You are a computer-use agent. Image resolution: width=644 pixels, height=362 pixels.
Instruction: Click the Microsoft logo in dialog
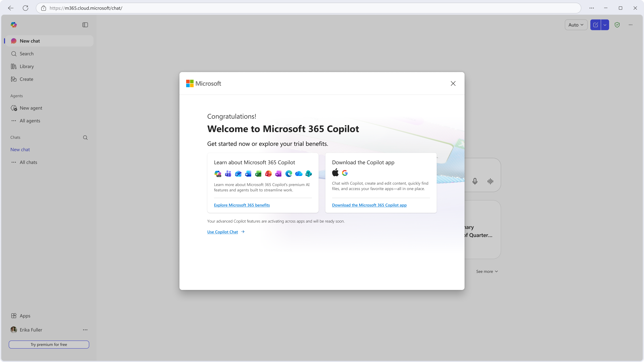(x=203, y=83)
